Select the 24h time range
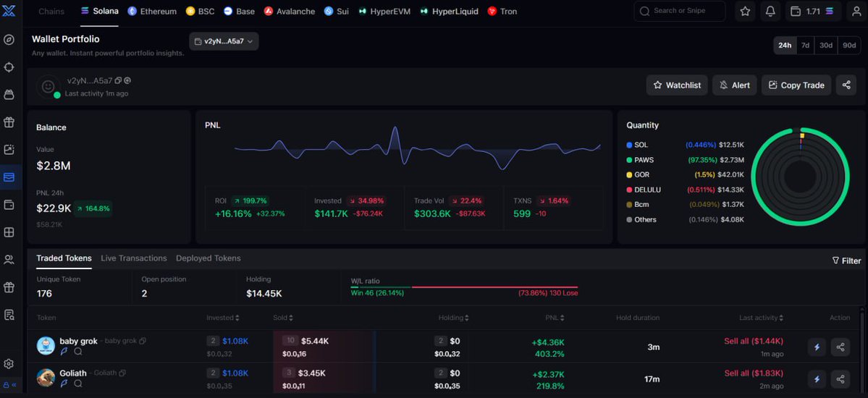 [785, 46]
